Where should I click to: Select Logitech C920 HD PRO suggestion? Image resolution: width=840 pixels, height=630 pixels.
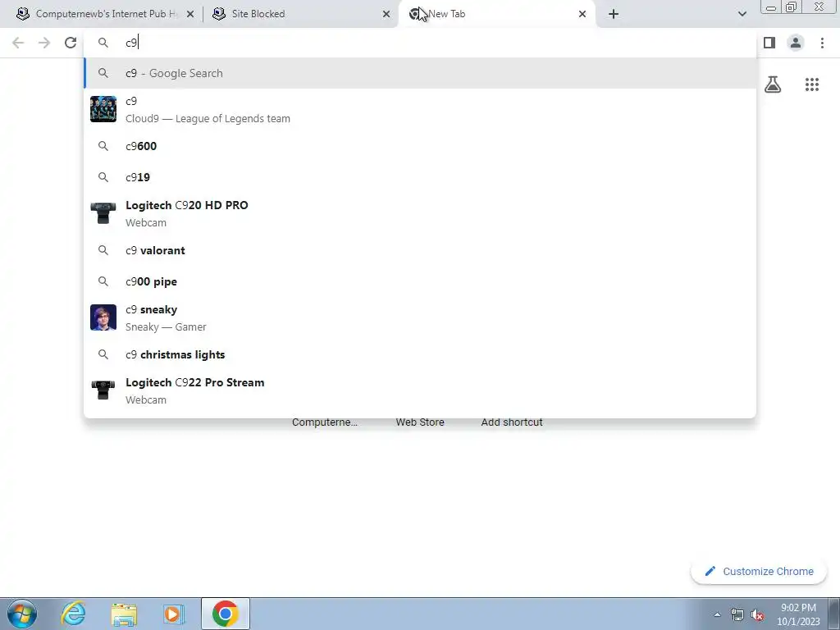tap(420, 214)
